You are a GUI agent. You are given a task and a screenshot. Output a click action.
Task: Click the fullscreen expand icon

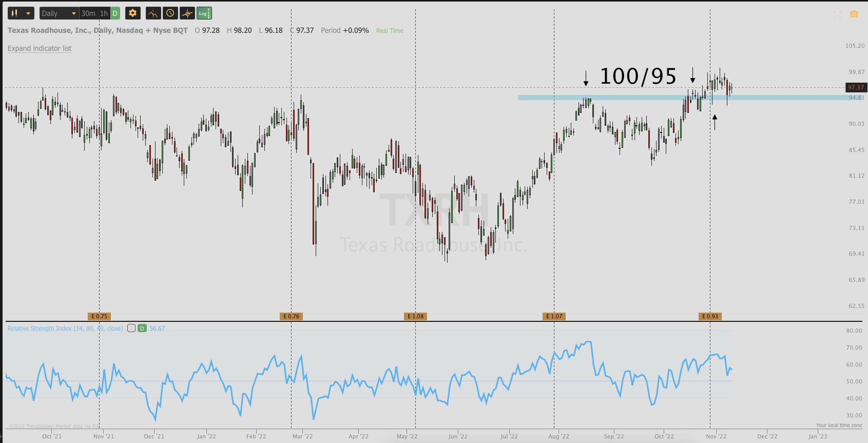tap(837, 15)
